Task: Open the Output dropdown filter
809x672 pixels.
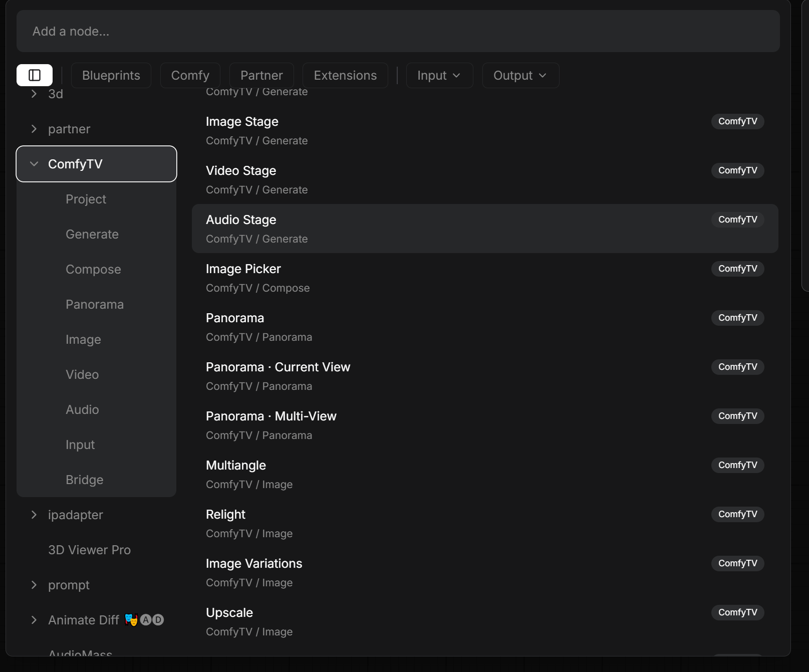Action: coord(520,75)
